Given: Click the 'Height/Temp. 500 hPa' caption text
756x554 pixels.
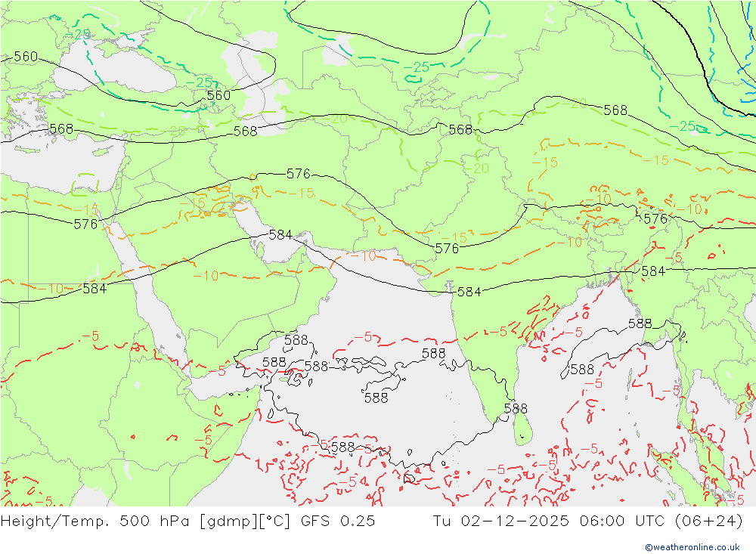Looking at the screenshot, I should coord(95,522).
